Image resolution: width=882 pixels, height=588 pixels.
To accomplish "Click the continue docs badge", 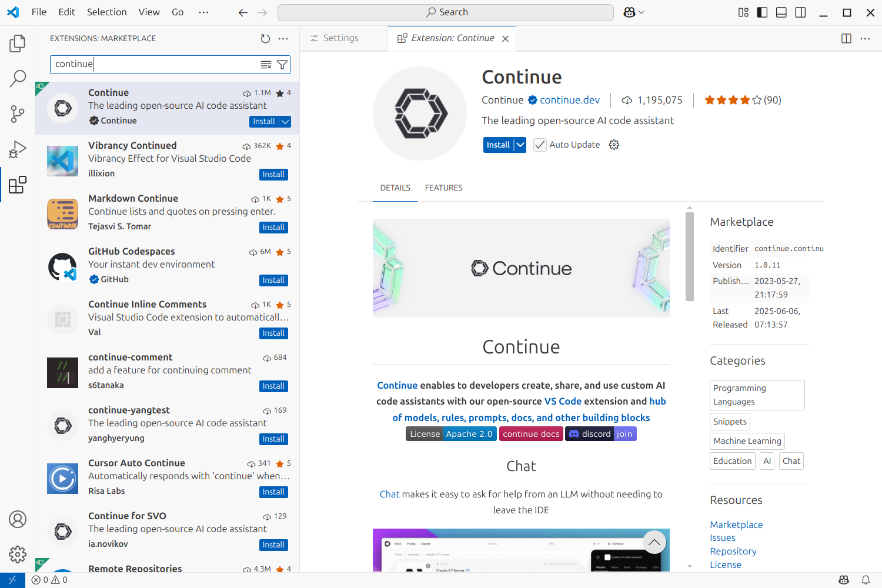I will (531, 434).
